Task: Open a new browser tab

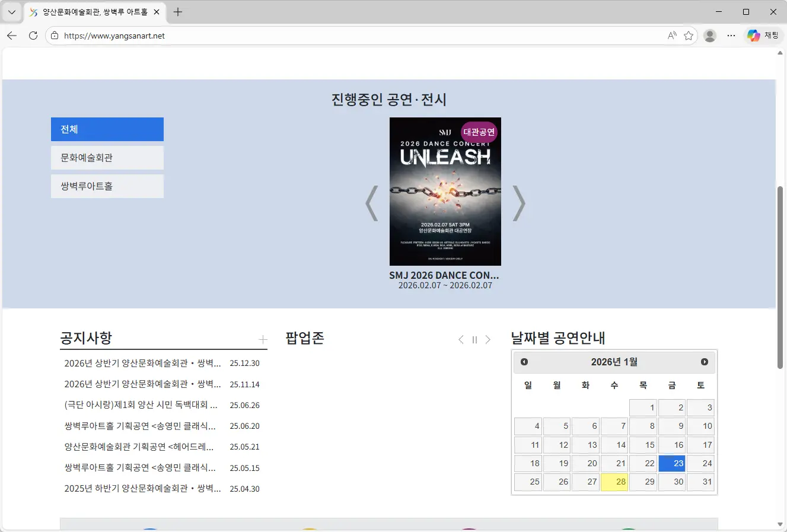Action: 178,12
